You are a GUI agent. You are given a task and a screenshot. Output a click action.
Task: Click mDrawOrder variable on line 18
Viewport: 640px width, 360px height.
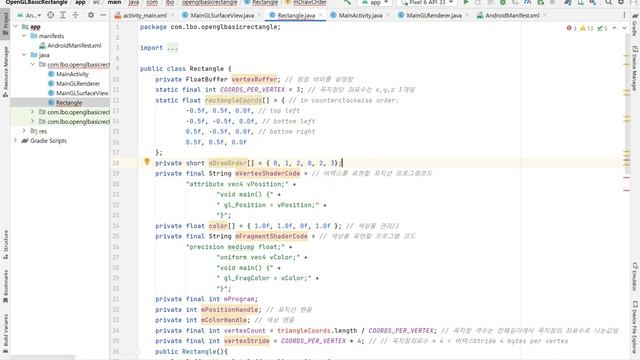point(227,163)
